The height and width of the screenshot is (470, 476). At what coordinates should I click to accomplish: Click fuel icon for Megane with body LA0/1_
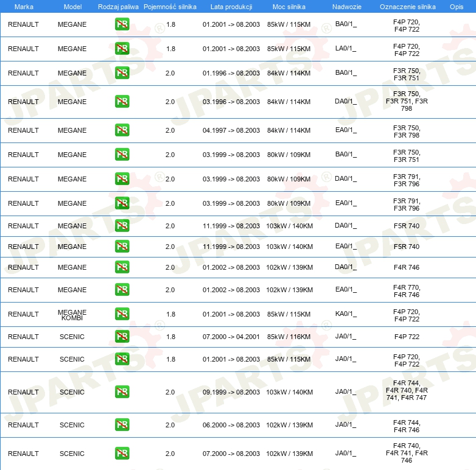point(122,49)
